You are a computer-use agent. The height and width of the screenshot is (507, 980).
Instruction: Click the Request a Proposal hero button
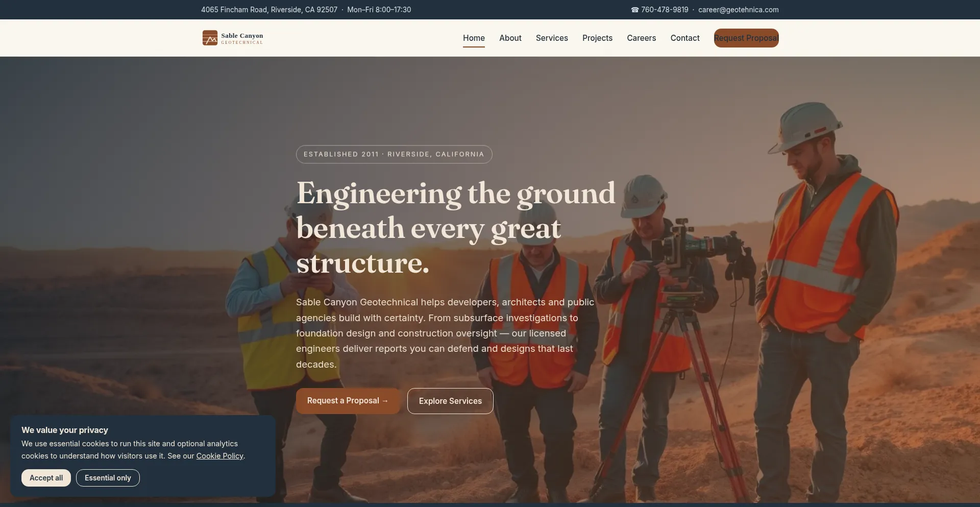[348, 401]
